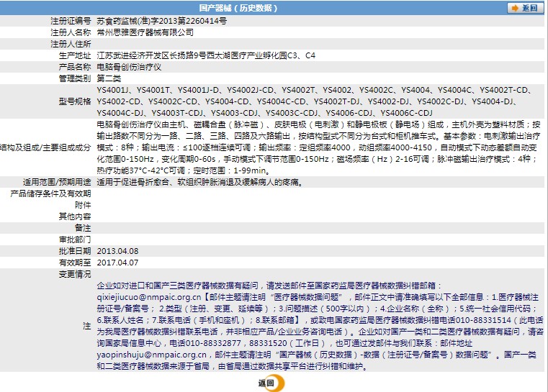Select model line starting YS4004C-DJ、YS4003T-CDJ

coord(264,113)
